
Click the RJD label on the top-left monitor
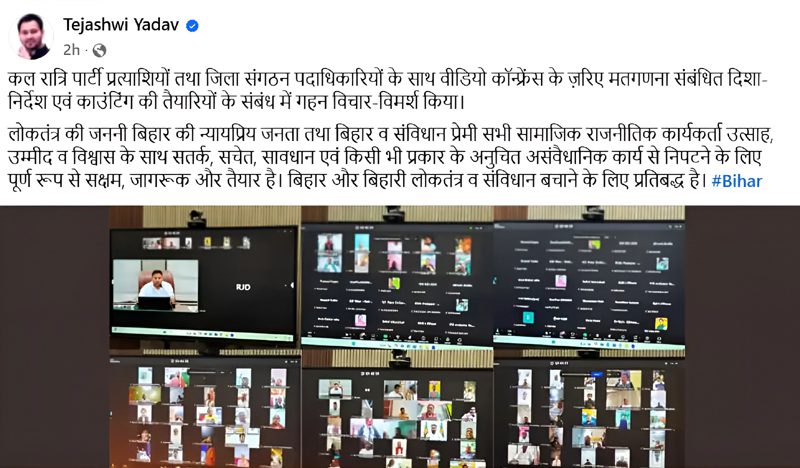coord(243,287)
